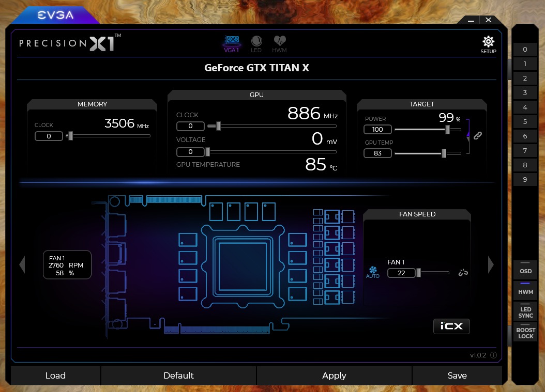
Task: Toggle the OSD switch
Action: [525, 269]
